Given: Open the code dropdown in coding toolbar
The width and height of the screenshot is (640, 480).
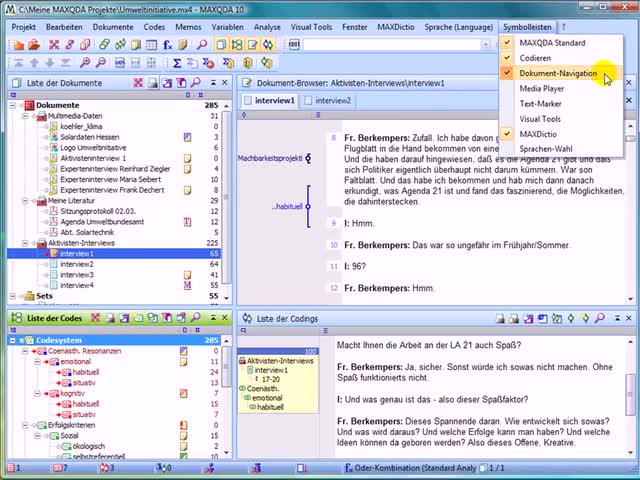Looking at the screenshot, I should [486, 44].
